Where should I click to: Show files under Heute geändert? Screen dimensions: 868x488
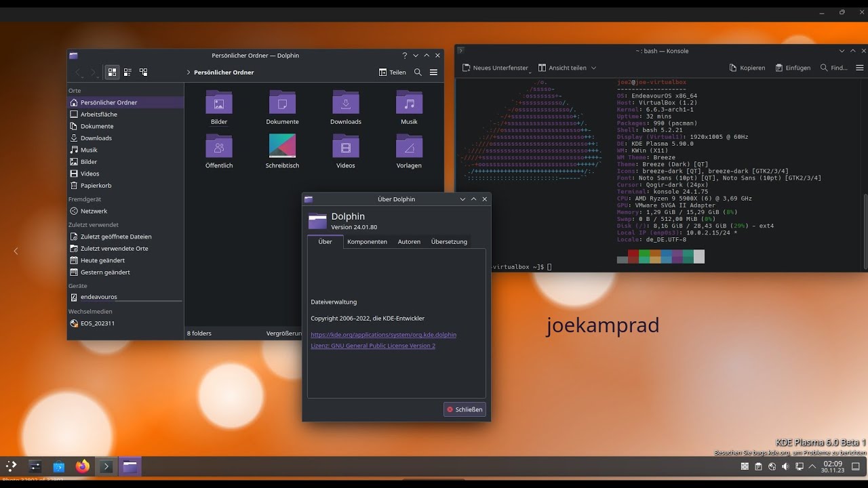125,260
